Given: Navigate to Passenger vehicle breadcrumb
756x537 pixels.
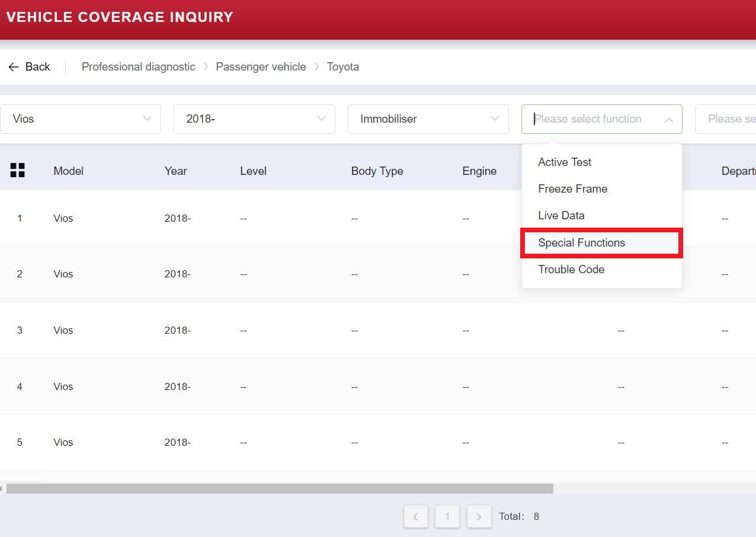Looking at the screenshot, I should tap(261, 67).
